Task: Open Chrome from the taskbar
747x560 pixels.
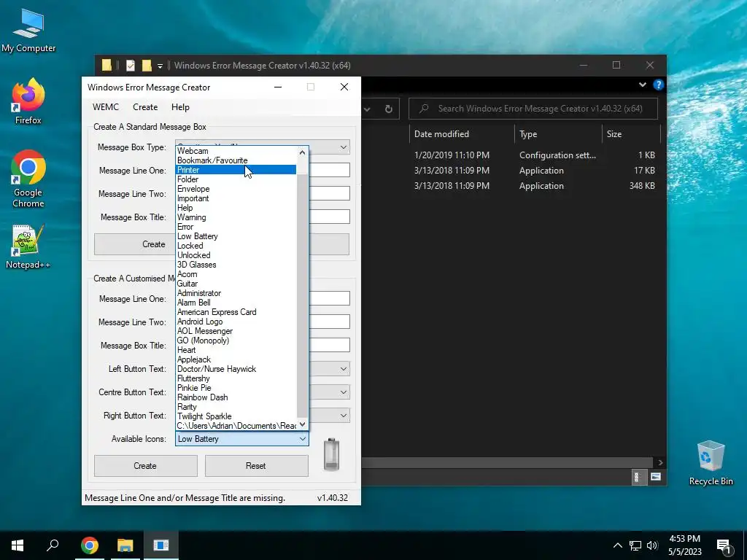Action: [89, 545]
